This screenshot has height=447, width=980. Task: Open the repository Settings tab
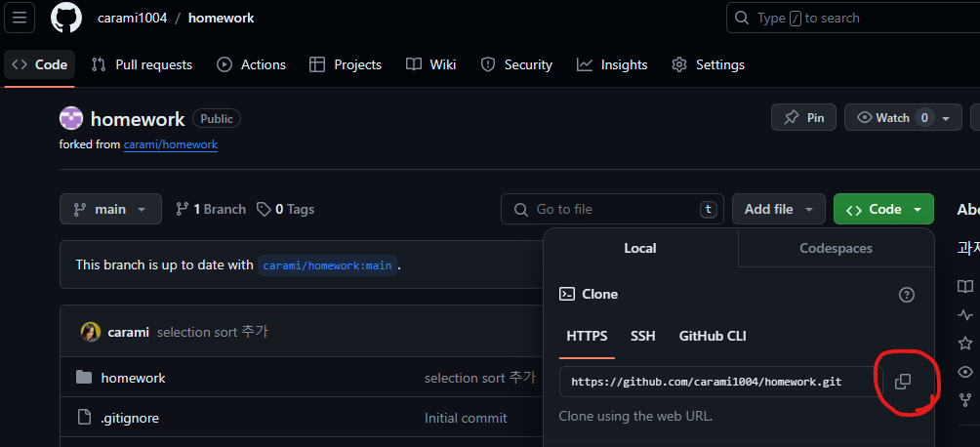click(x=708, y=65)
